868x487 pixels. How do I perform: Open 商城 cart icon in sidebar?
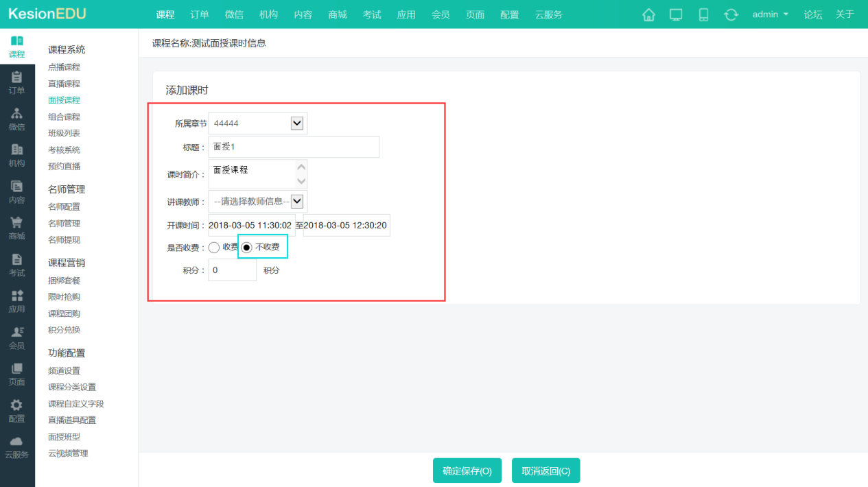click(17, 228)
